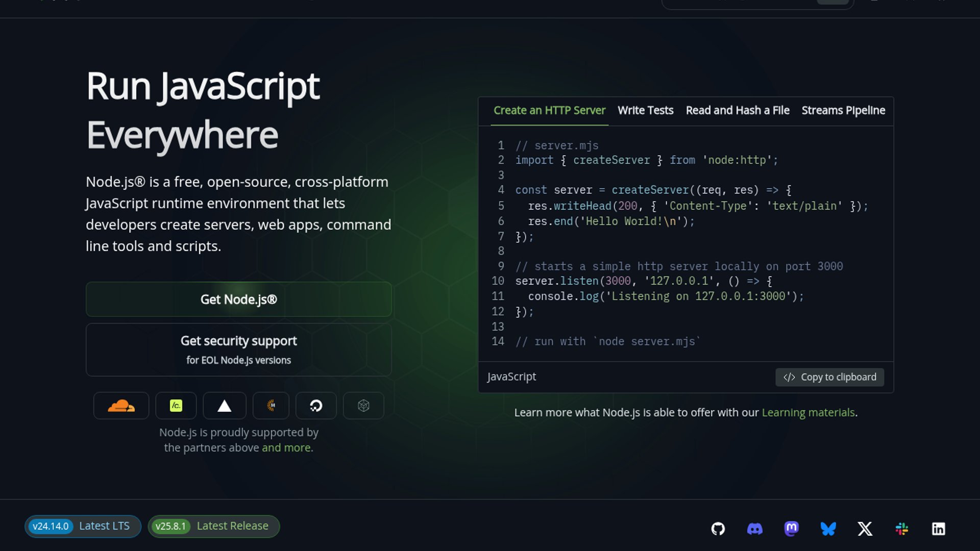
Task: Open the v24.14.0 Latest LTS badge
Action: pyautogui.click(x=83, y=526)
